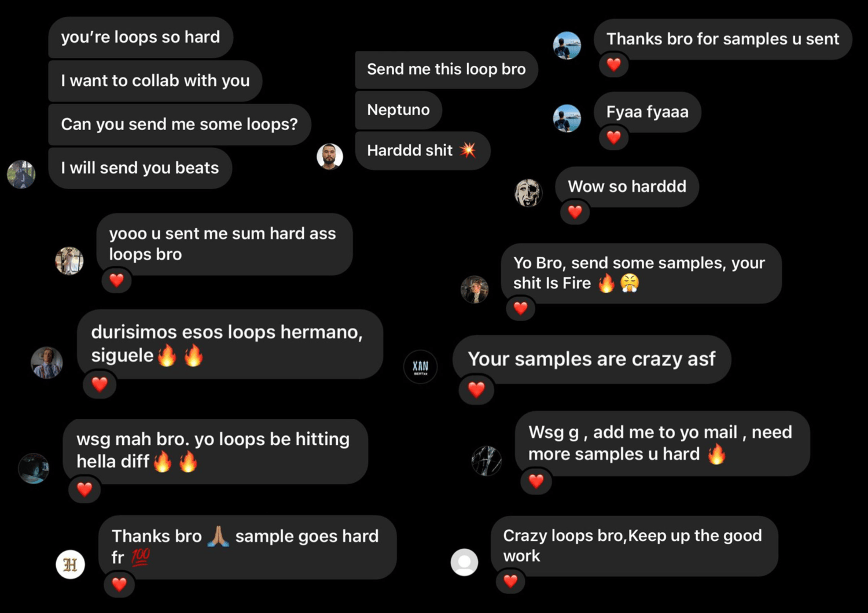
Task: Click the heart under 'yooo u sent me sum hard' message
Action: point(117,280)
